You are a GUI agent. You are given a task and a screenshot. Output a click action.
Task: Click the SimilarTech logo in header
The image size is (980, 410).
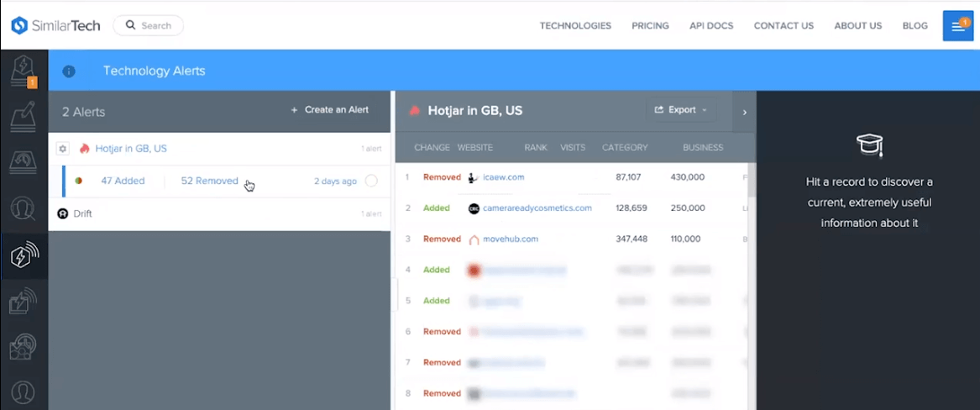click(55, 25)
